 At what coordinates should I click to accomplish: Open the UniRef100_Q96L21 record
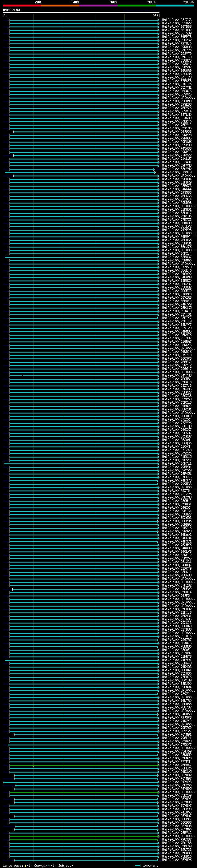point(177,738)
